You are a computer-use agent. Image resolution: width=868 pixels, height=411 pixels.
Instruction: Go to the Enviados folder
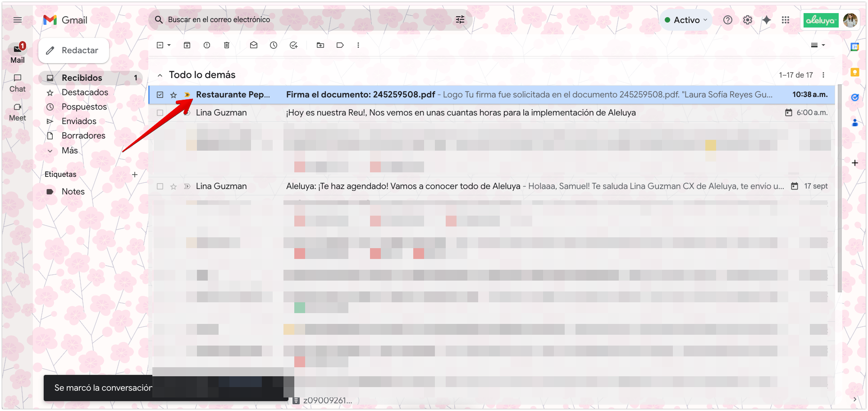(79, 121)
